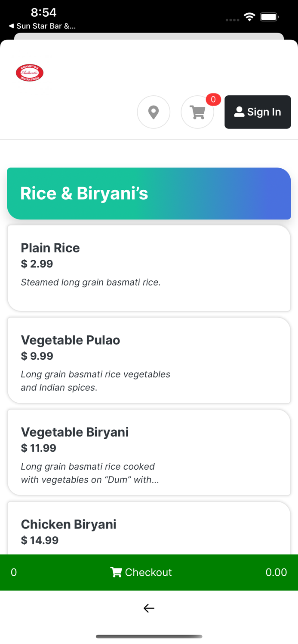Image resolution: width=298 pixels, height=644 pixels.
Task: Tap the Sign In button
Action: pyautogui.click(x=258, y=112)
